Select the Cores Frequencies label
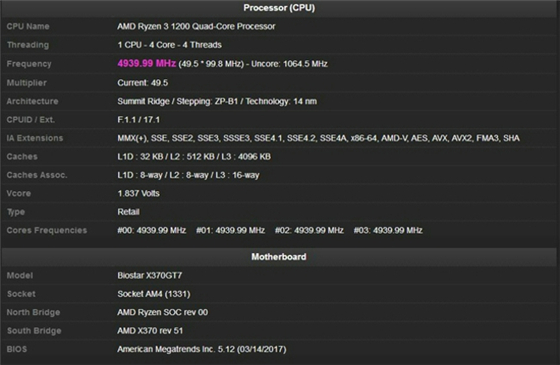 click(x=46, y=230)
